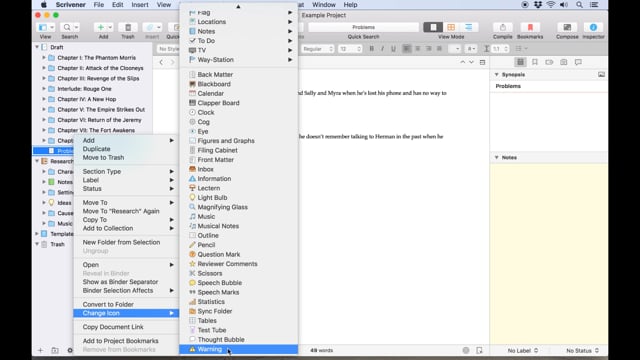640x360 pixels.
Task: Click the yellow inspector notes area
Action: click(x=549, y=253)
